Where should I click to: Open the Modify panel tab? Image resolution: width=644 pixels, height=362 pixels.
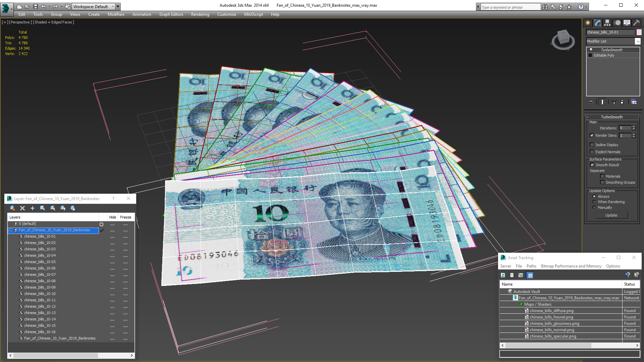pos(598,23)
